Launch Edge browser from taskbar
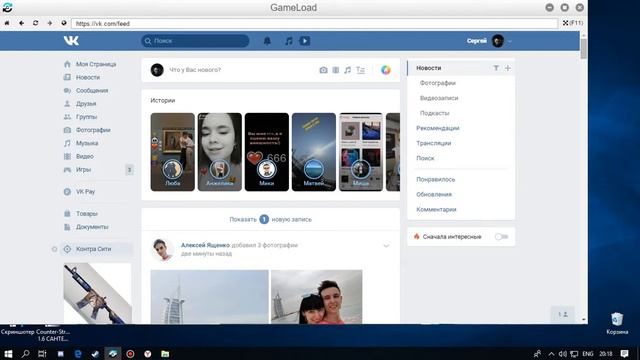This screenshot has height=360, width=640. pos(78,353)
